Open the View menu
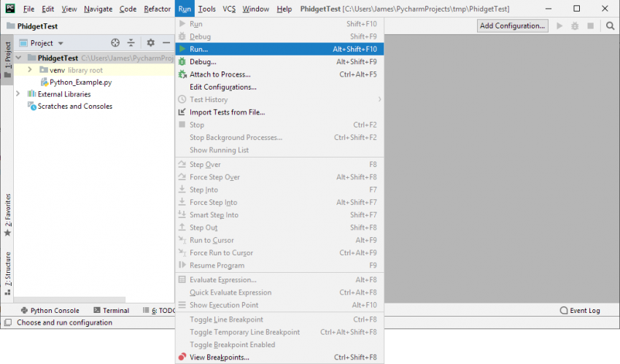Screen dimensions: 620x364 point(69,9)
